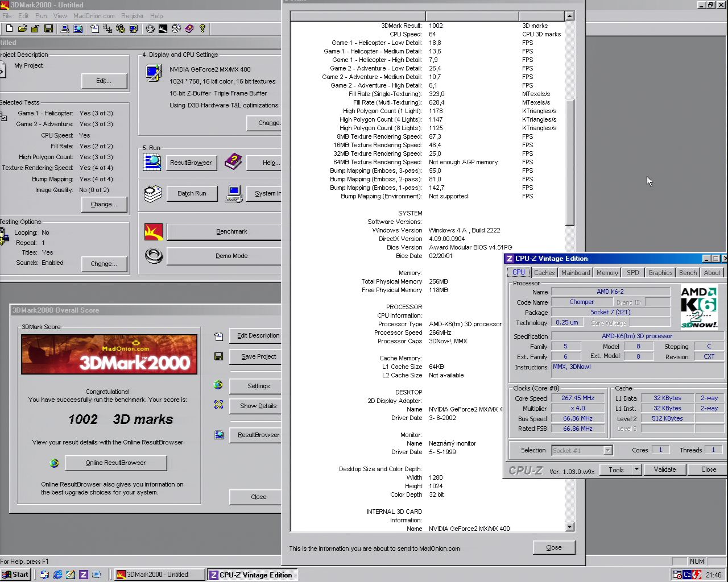Click the Validate button in CPU-Z

(x=664, y=469)
